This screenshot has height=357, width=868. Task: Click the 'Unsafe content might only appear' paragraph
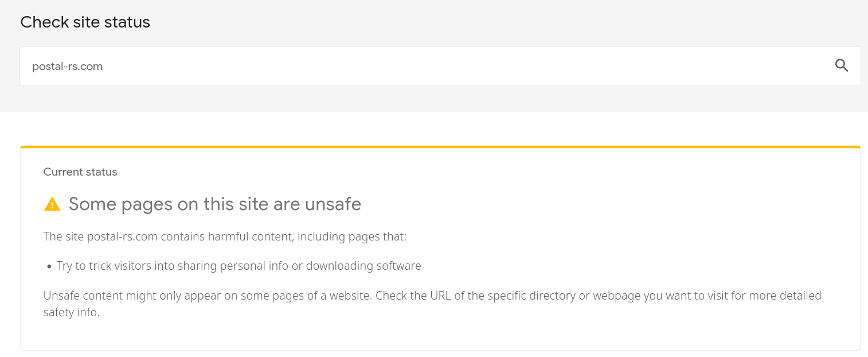pos(432,304)
